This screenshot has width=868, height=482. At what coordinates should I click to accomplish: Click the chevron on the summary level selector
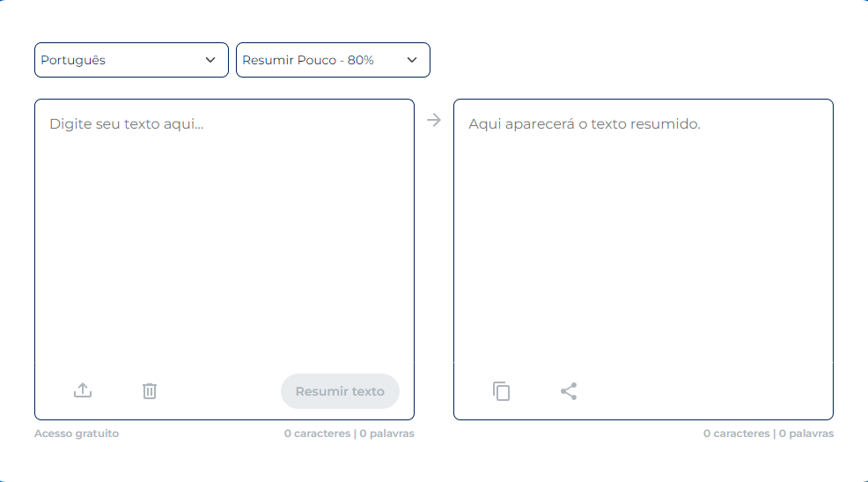tap(412, 60)
